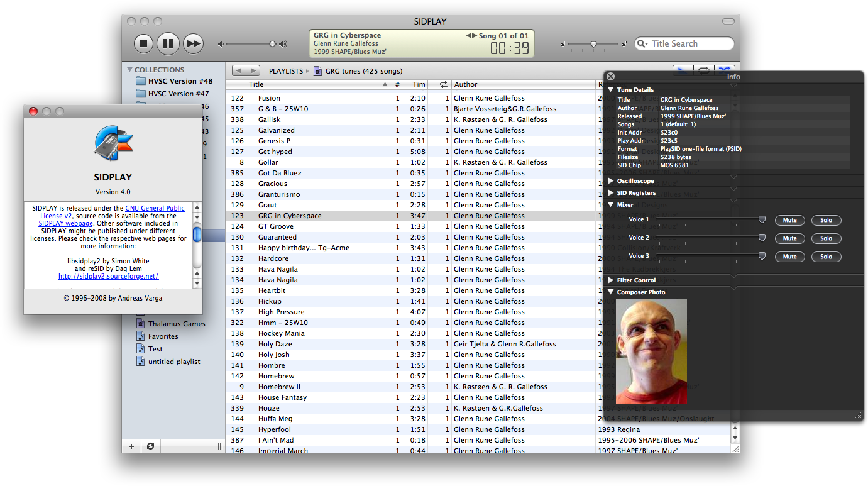Image resolution: width=868 pixels, height=486 pixels.
Task: Toggle the shuffle button
Action: (725, 70)
